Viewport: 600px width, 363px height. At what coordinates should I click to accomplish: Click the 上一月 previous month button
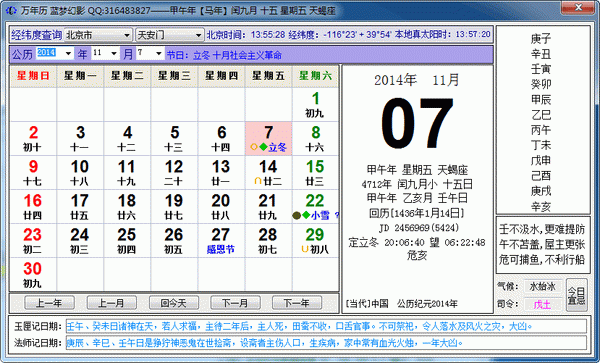pyautogui.click(x=111, y=303)
